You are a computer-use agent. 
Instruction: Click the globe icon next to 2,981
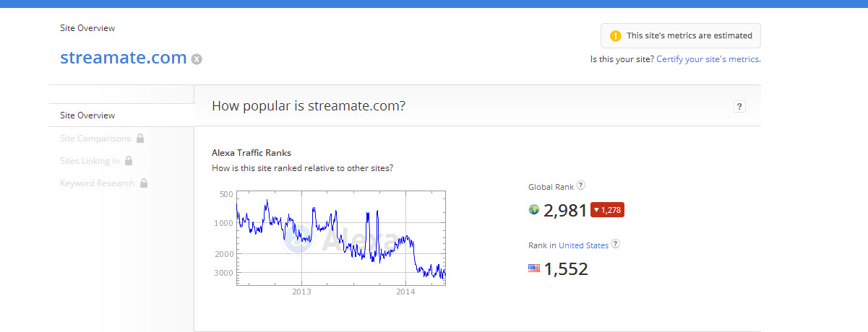point(534,210)
